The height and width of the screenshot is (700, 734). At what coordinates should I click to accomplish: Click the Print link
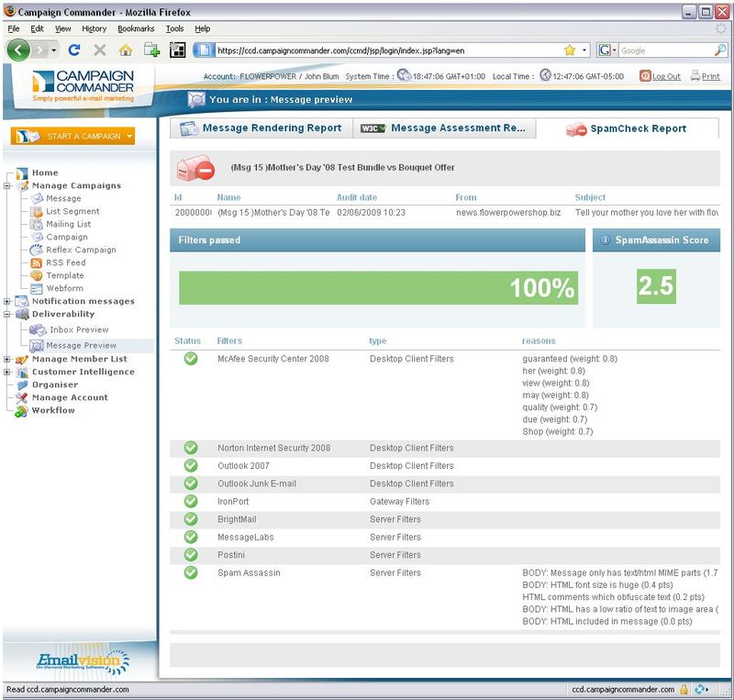[x=710, y=76]
